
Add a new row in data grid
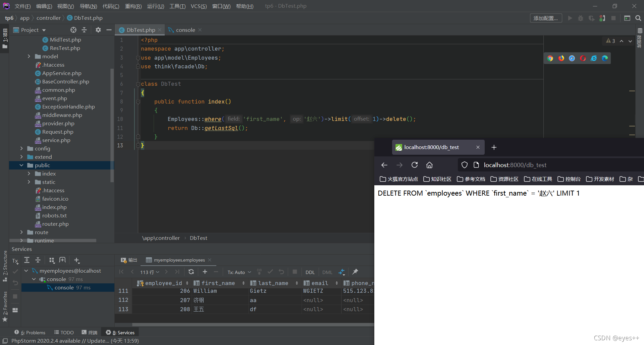click(205, 272)
